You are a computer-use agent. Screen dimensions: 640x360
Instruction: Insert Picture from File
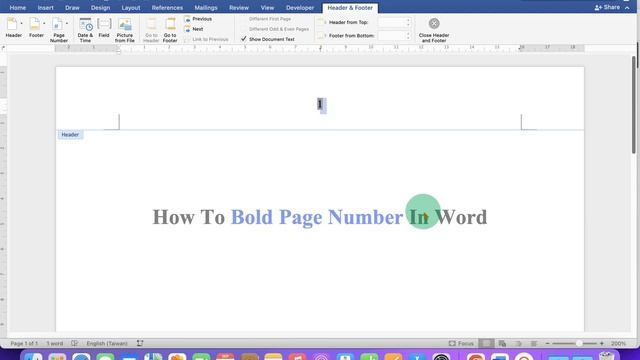[x=124, y=30]
